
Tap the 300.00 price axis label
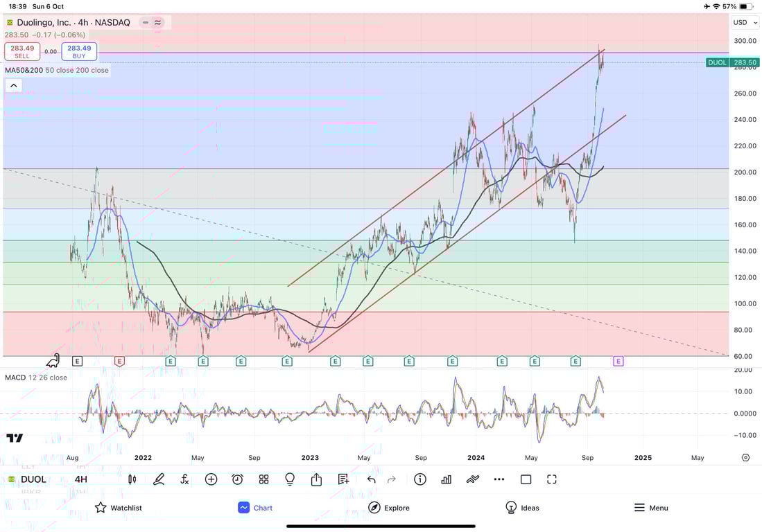pos(745,41)
